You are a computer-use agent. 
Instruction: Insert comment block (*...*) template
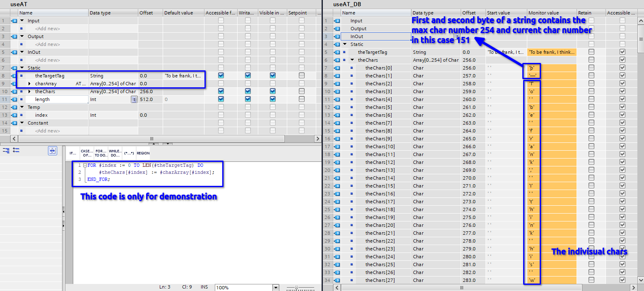click(129, 153)
